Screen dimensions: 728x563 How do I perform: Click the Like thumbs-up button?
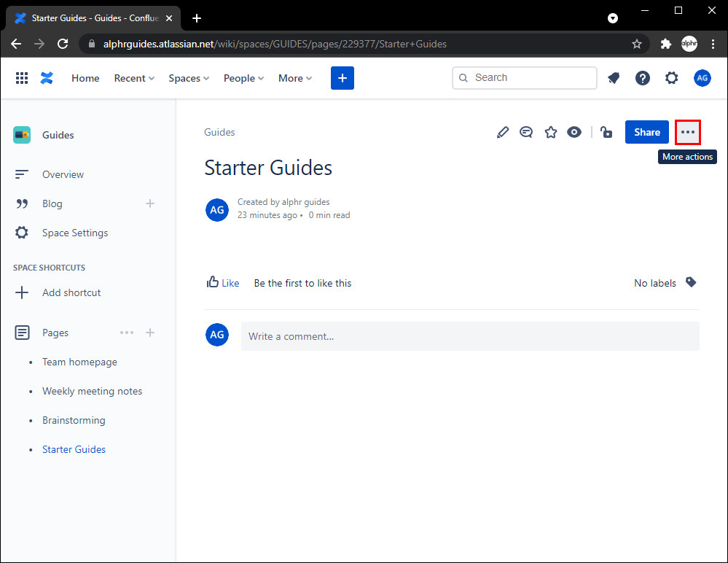(x=223, y=283)
